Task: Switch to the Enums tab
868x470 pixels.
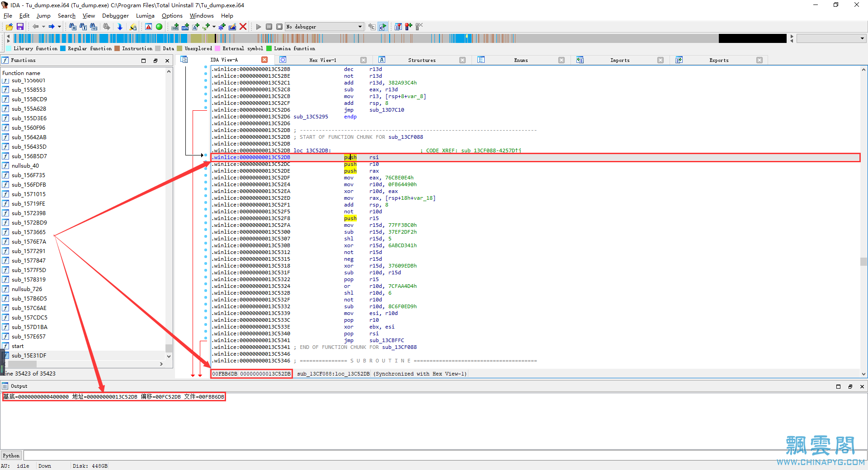Action: 521,60
